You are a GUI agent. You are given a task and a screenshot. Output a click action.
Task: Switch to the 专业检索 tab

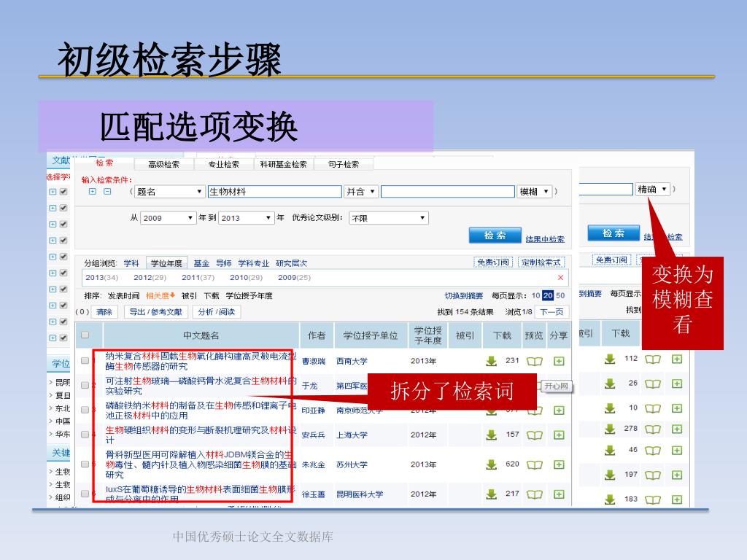[x=224, y=164]
